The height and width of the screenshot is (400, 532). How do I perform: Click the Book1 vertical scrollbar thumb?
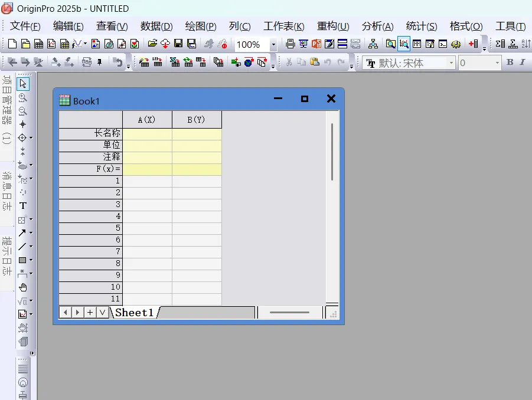pyautogui.click(x=332, y=152)
